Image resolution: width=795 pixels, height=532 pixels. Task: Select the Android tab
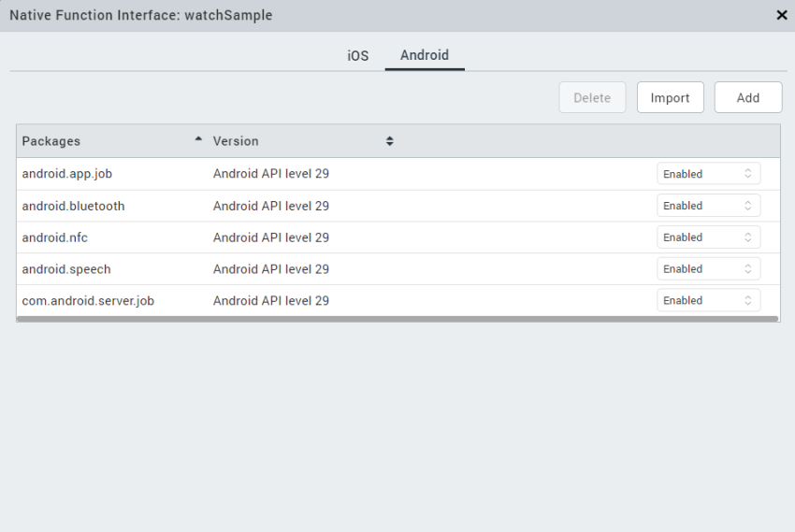point(425,55)
